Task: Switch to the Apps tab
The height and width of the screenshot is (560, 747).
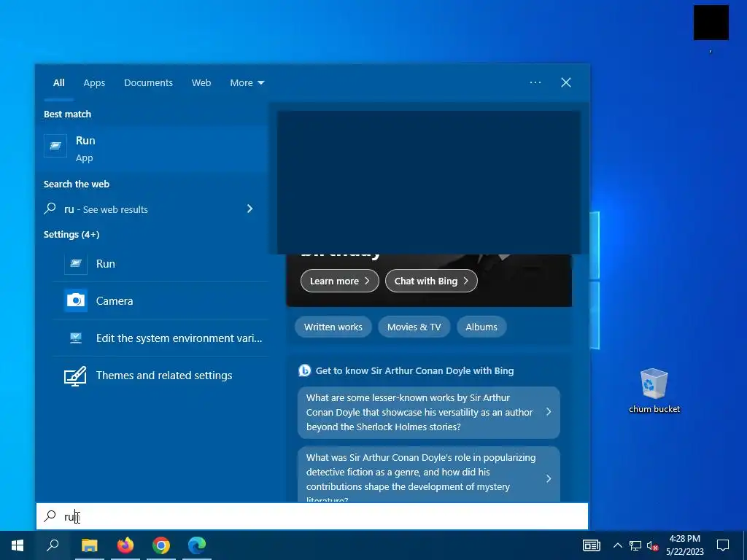Action: (94, 83)
